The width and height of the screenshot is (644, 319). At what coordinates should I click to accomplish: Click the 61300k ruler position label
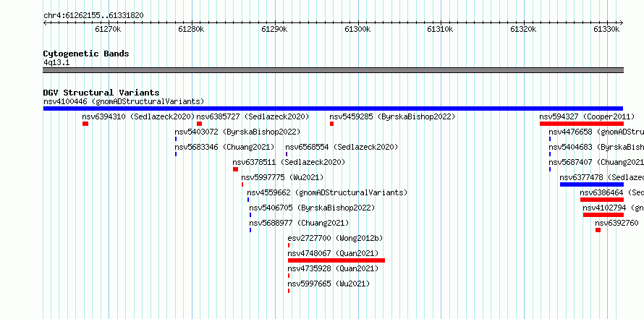pos(357,29)
